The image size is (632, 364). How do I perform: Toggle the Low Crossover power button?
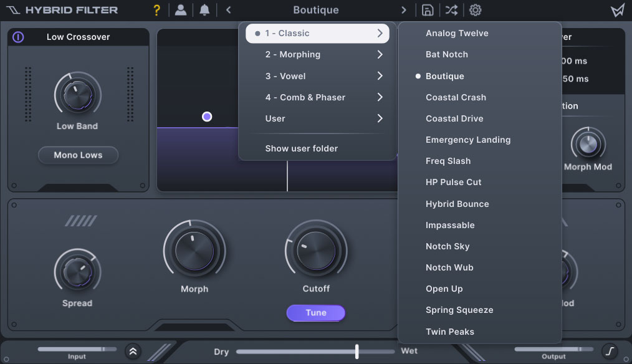click(x=18, y=37)
